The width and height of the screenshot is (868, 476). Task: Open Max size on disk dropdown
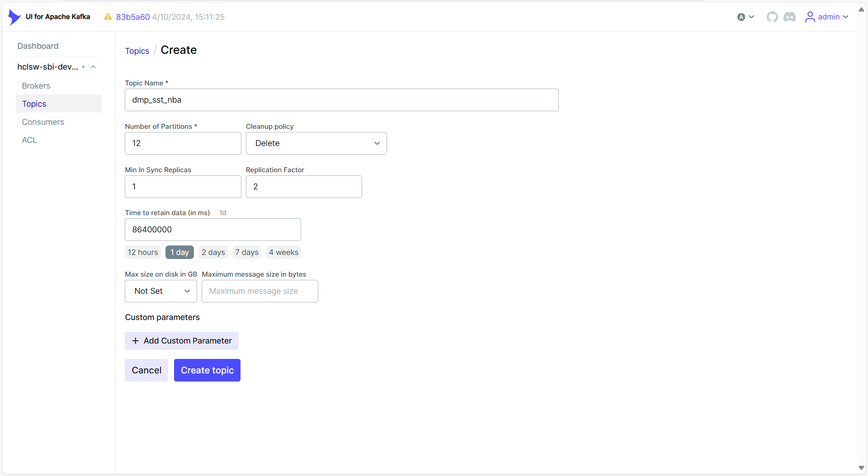pos(160,291)
